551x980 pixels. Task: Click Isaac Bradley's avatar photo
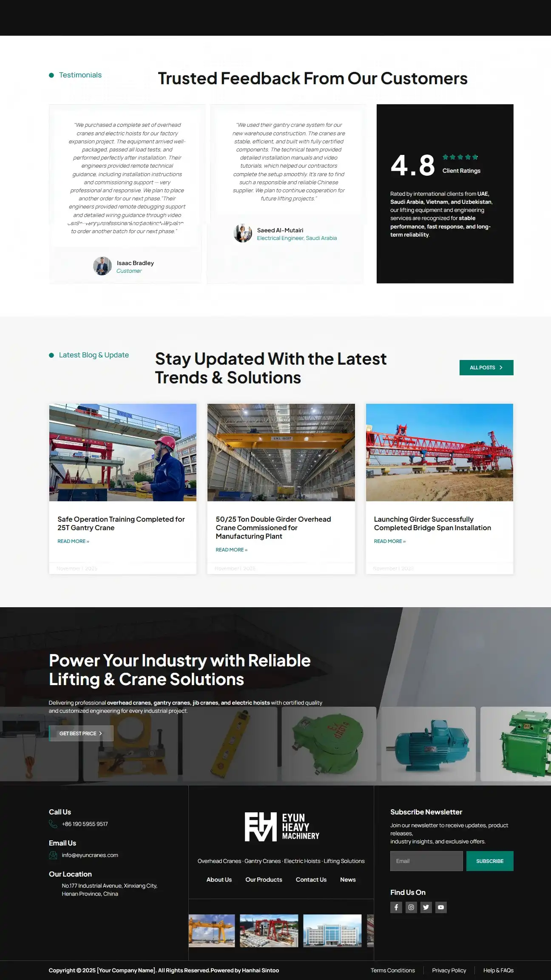click(102, 266)
